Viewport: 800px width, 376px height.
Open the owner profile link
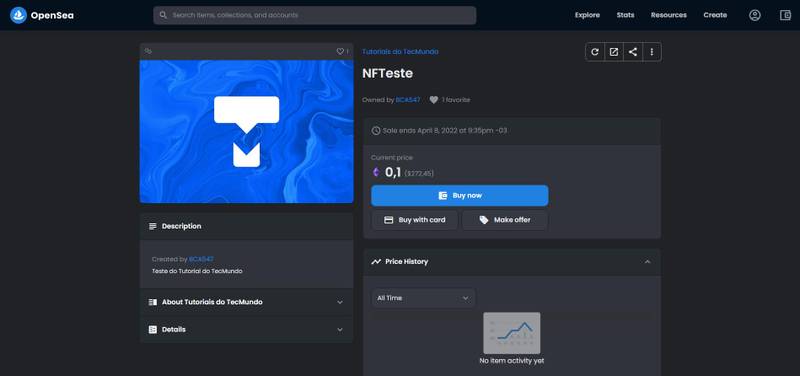pyautogui.click(x=408, y=100)
